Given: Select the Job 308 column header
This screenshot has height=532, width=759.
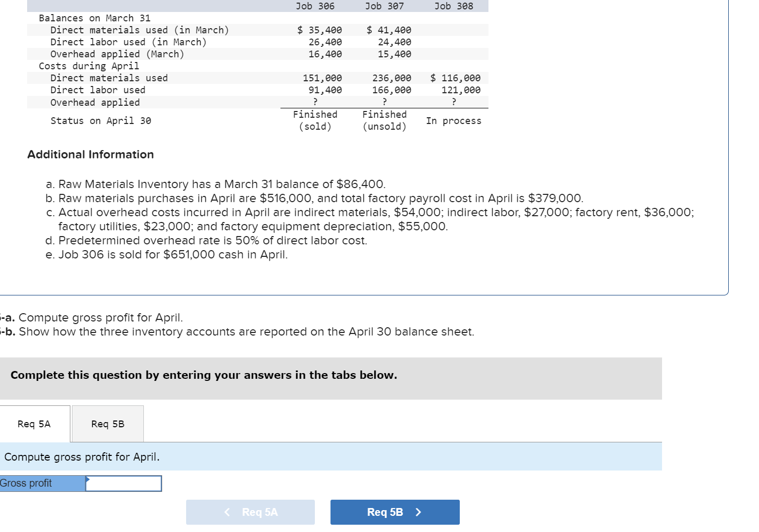Looking at the screenshot, I should (454, 6).
